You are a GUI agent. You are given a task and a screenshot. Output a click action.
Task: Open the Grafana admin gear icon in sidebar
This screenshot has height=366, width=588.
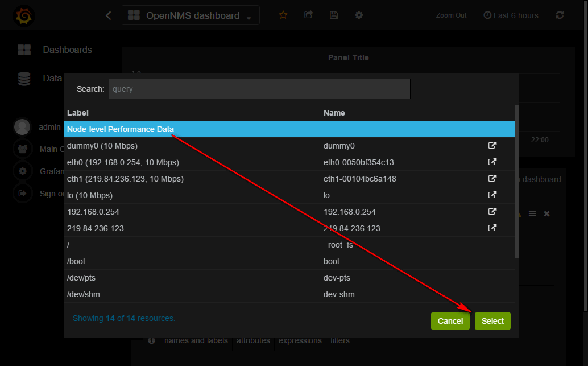click(23, 171)
